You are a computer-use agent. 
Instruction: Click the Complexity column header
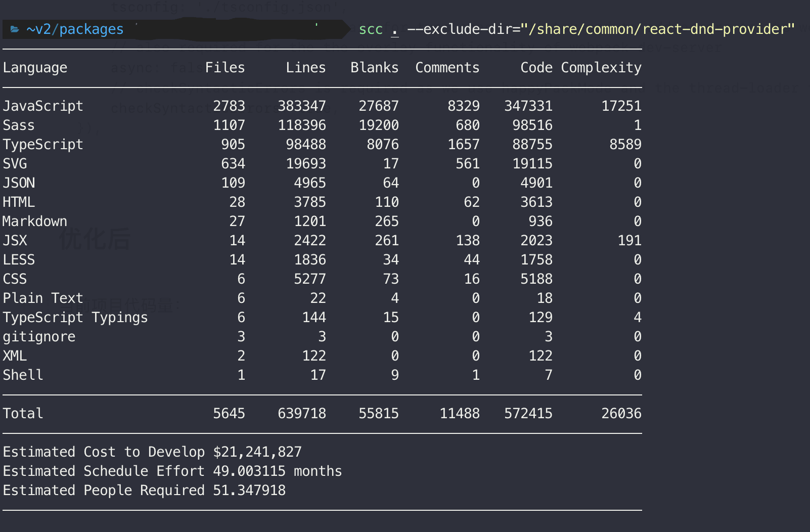click(x=602, y=67)
